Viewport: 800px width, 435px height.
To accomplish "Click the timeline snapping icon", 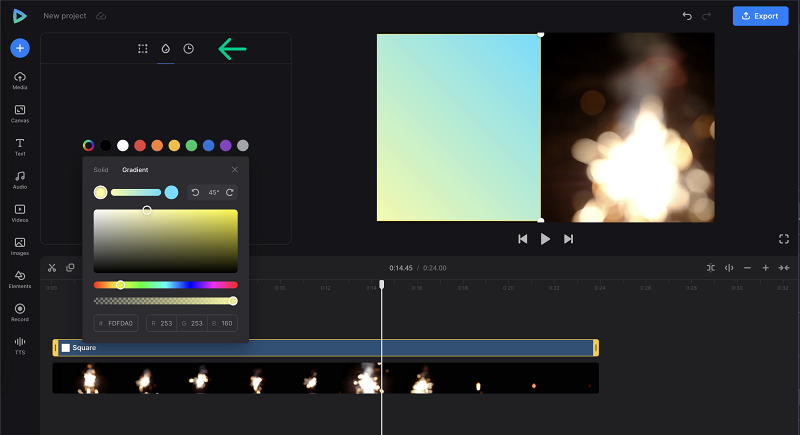I will [711, 268].
